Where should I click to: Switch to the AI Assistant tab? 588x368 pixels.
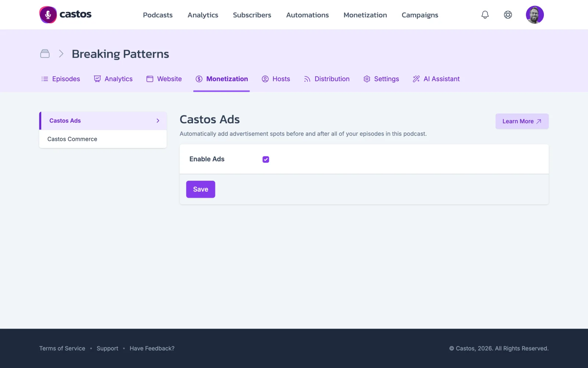coord(436,79)
